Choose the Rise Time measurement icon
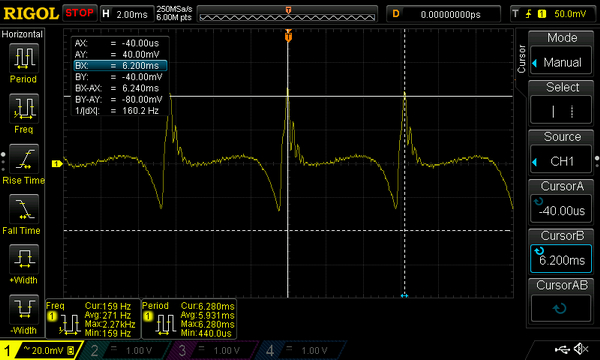 pos(24,159)
